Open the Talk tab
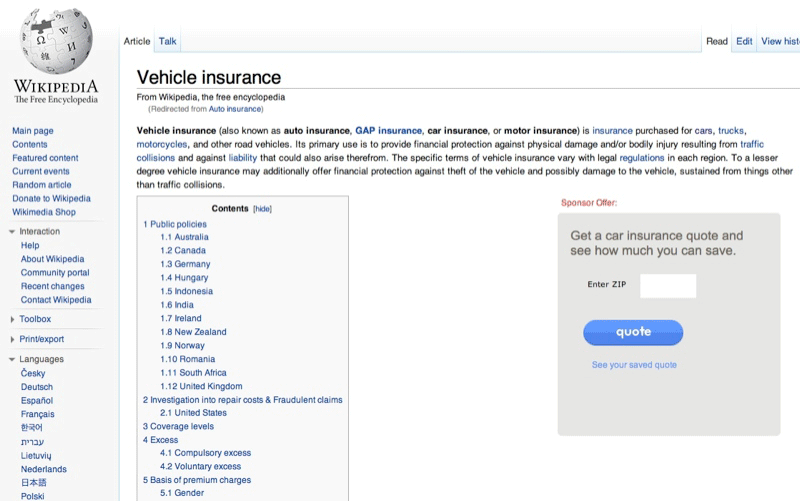This screenshot has width=800, height=501. (167, 41)
